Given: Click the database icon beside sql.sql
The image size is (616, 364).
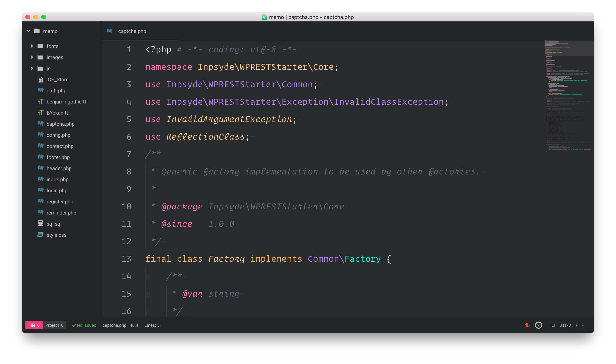Looking at the screenshot, I should (x=40, y=223).
